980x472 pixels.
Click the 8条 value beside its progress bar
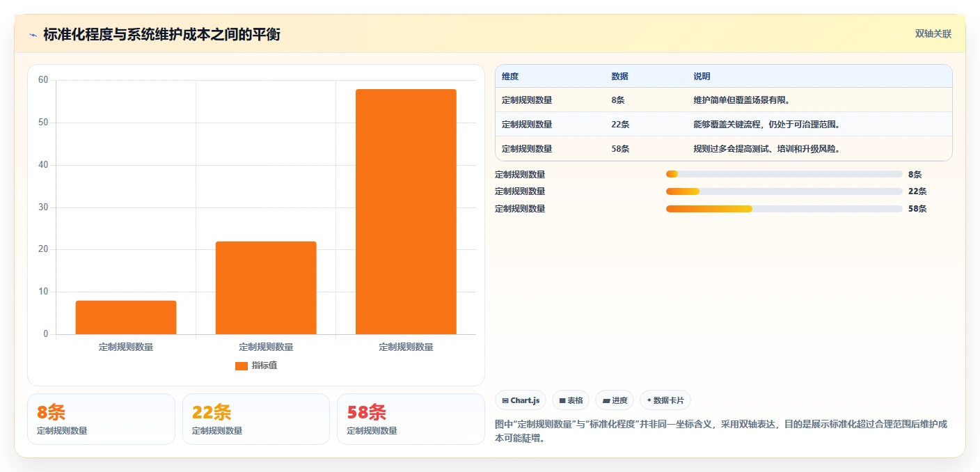pyautogui.click(x=915, y=175)
